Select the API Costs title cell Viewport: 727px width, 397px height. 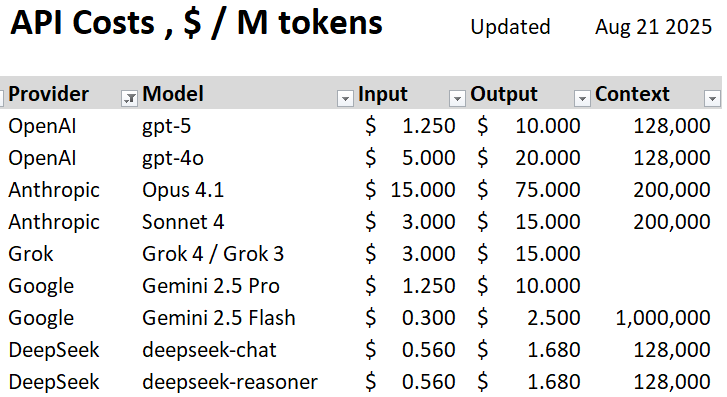pos(197,23)
